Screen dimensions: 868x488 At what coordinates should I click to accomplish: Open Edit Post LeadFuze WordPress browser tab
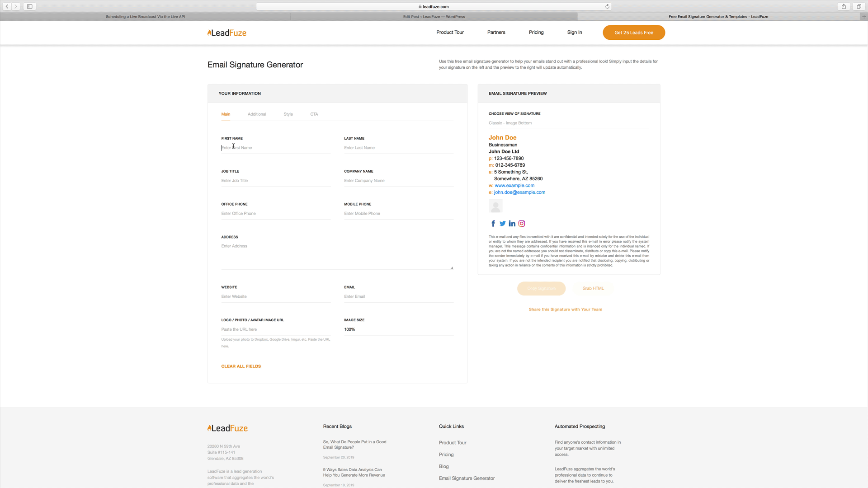[434, 17]
